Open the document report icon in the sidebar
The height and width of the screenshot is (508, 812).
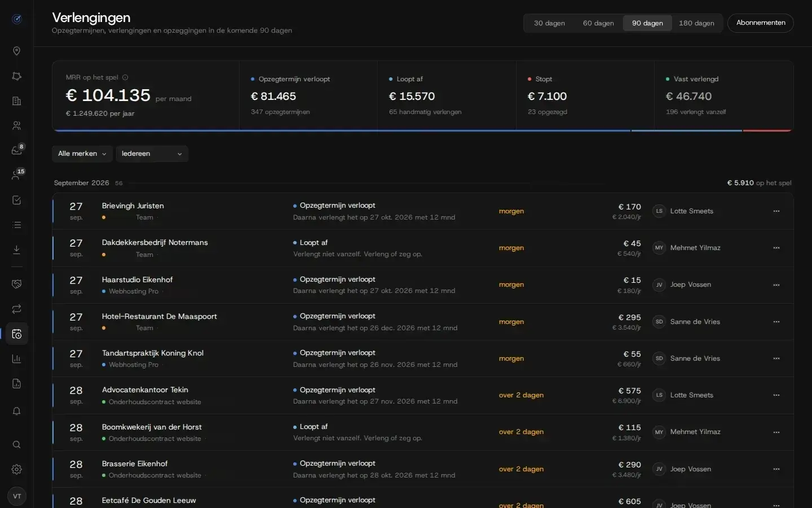pyautogui.click(x=17, y=384)
